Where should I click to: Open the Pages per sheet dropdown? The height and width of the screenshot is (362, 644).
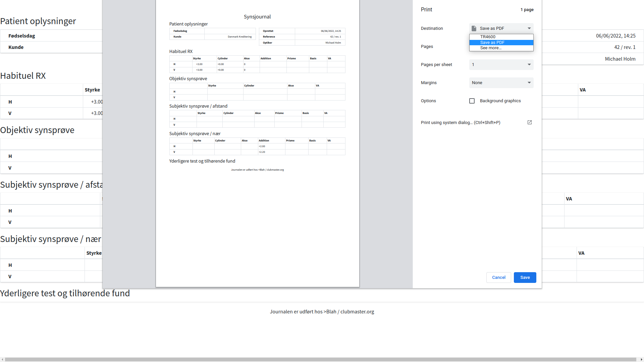[x=501, y=65]
